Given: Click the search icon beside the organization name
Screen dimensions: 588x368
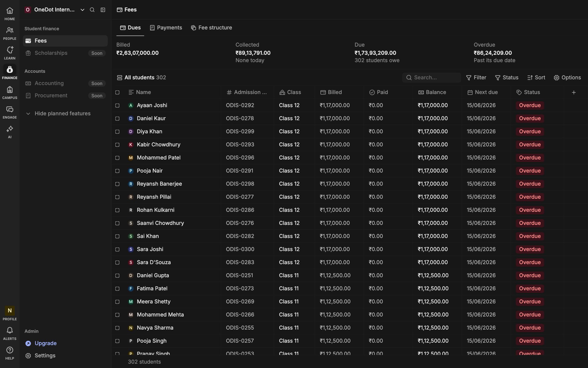Looking at the screenshot, I should pos(92,10).
